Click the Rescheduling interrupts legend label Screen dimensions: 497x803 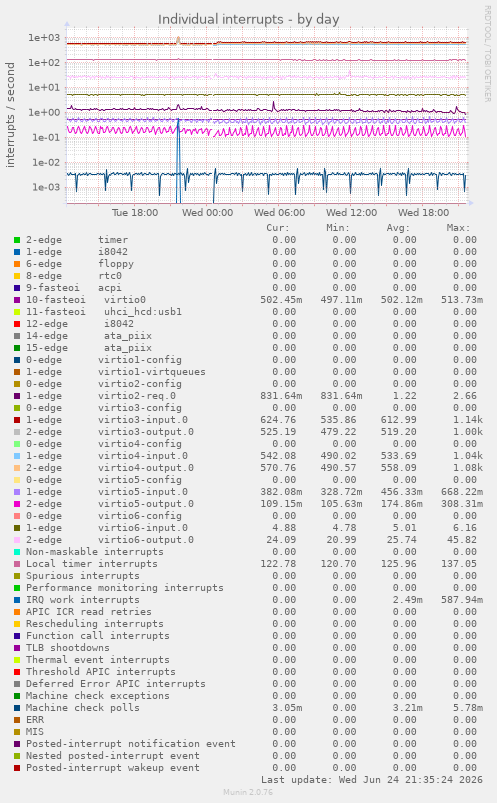pyautogui.click(x=95, y=624)
